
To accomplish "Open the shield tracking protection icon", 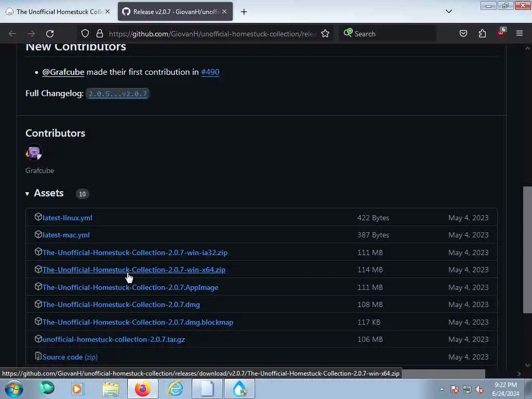I will pyautogui.click(x=85, y=34).
